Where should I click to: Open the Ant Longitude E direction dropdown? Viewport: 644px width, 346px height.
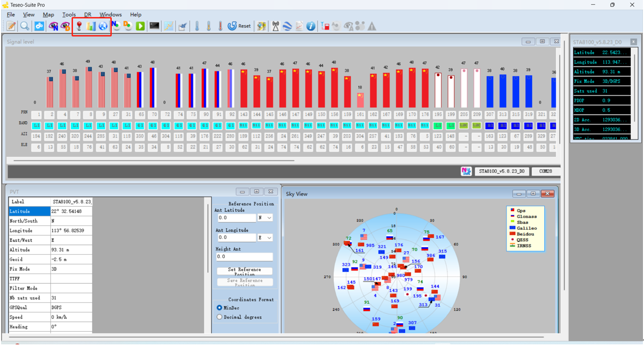(x=266, y=238)
